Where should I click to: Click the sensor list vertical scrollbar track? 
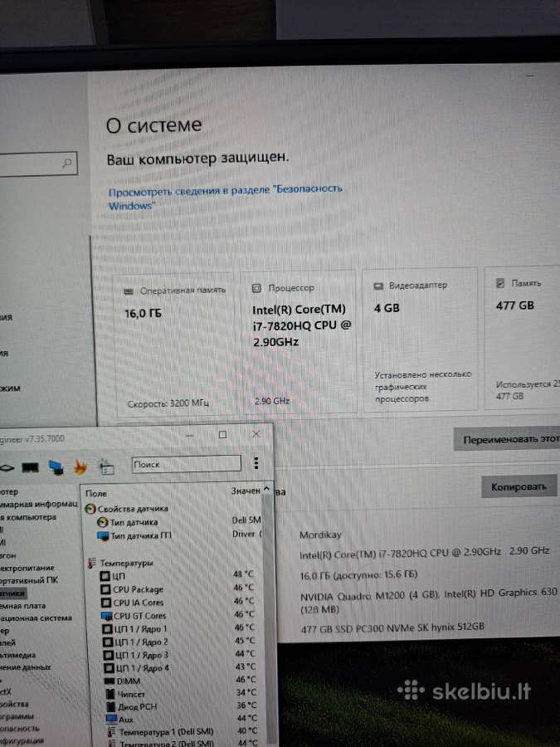[268, 619]
